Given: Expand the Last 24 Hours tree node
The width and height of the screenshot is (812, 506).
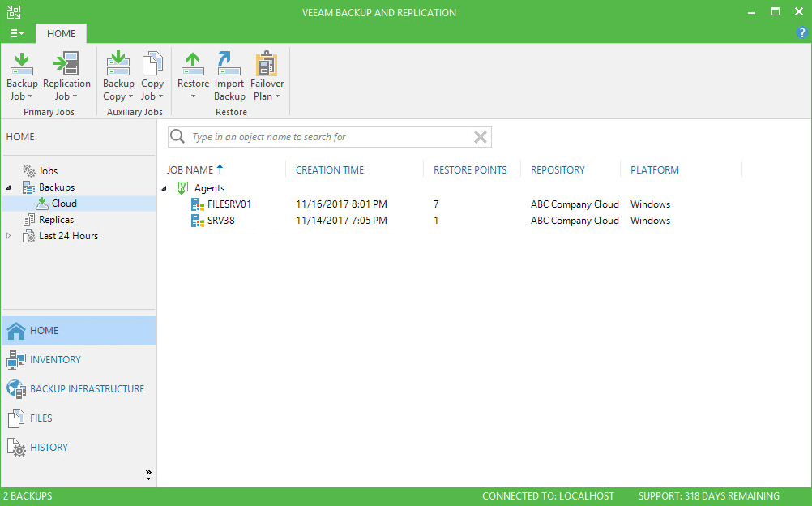Looking at the screenshot, I should tap(9, 235).
